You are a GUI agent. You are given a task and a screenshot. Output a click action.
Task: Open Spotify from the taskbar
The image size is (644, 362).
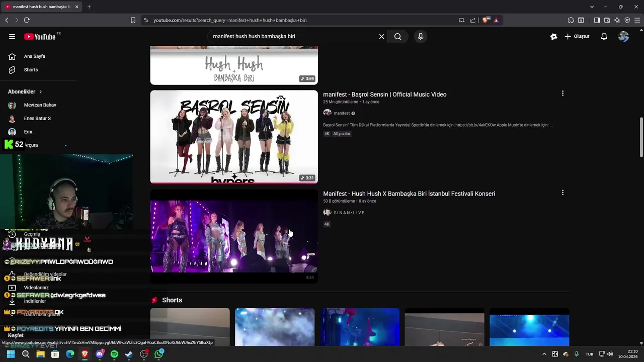coord(114,354)
